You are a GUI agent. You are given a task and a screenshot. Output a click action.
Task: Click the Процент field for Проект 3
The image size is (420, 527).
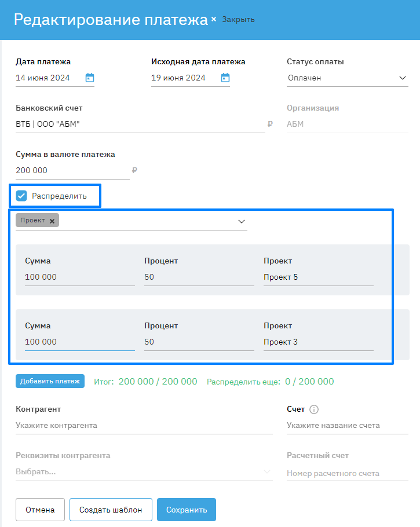click(199, 342)
